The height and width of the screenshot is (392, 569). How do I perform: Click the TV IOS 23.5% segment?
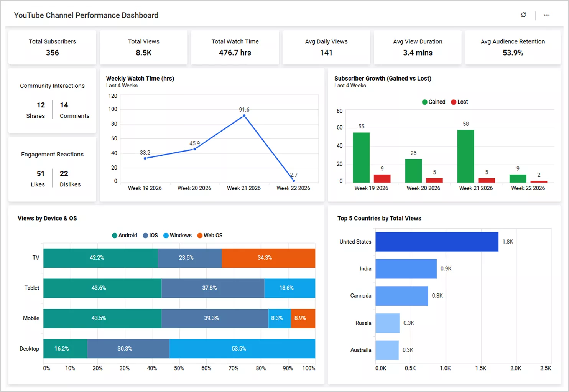190,258
